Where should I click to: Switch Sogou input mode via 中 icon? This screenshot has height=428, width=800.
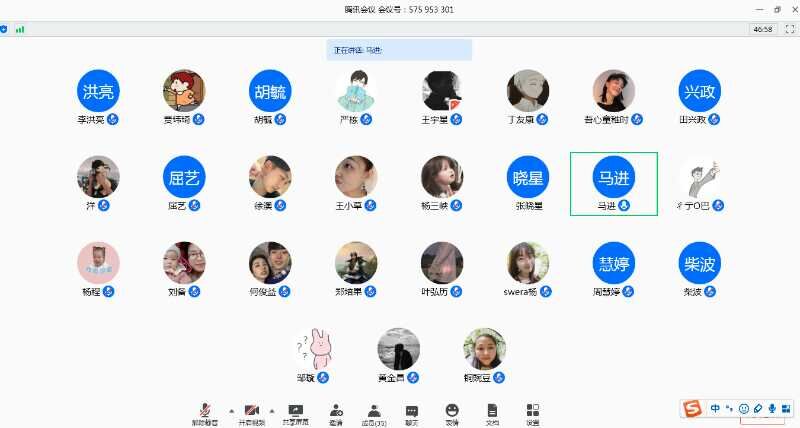tap(715, 408)
